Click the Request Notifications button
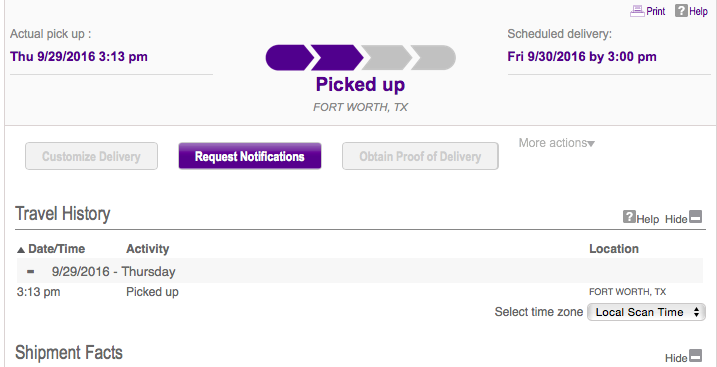 point(250,156)
